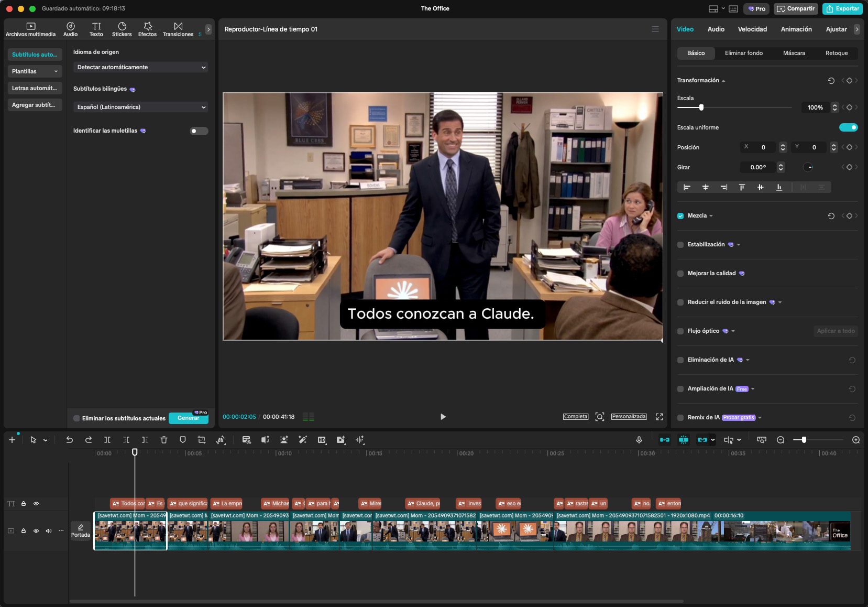Zoom in timeline with plus magnifier
This screenshot has height=607, width=868.
point(856,440)
